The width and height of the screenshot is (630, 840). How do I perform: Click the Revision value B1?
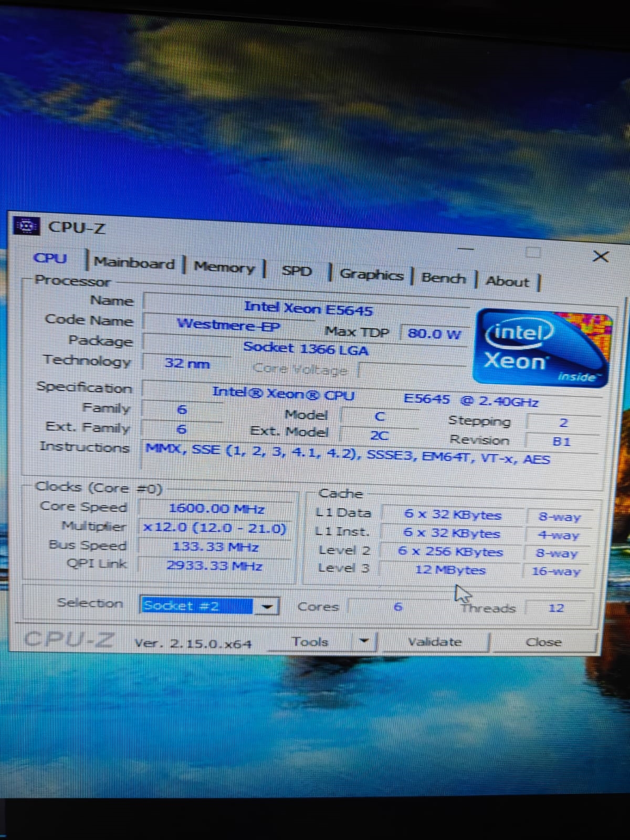tap(562, 442)
